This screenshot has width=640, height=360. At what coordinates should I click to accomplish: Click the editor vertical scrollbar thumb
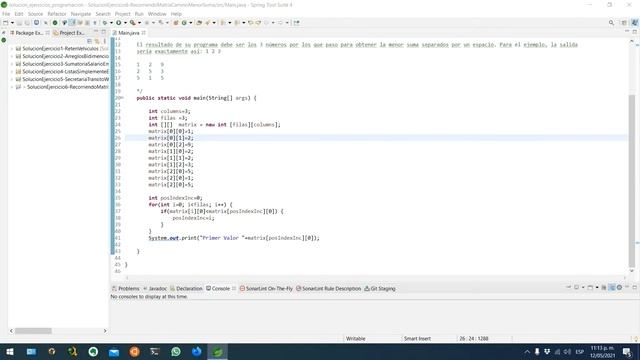point(632,180)
